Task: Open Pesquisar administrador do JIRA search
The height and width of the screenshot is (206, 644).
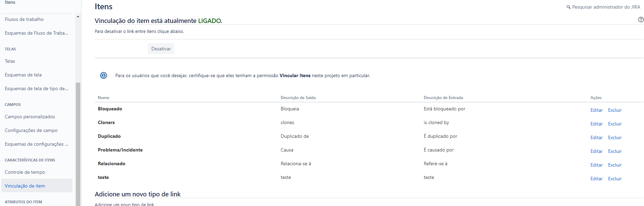Action: (606, 7)
